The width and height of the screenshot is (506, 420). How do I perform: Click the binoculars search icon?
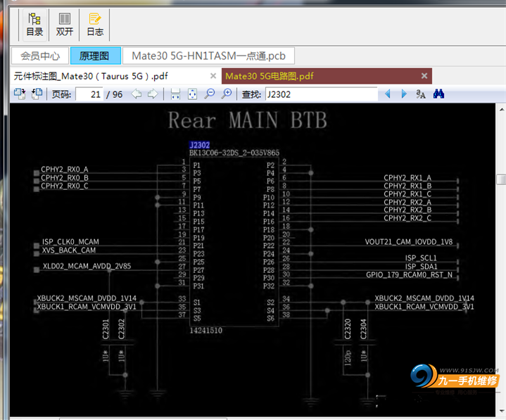(x=438, y=94)
